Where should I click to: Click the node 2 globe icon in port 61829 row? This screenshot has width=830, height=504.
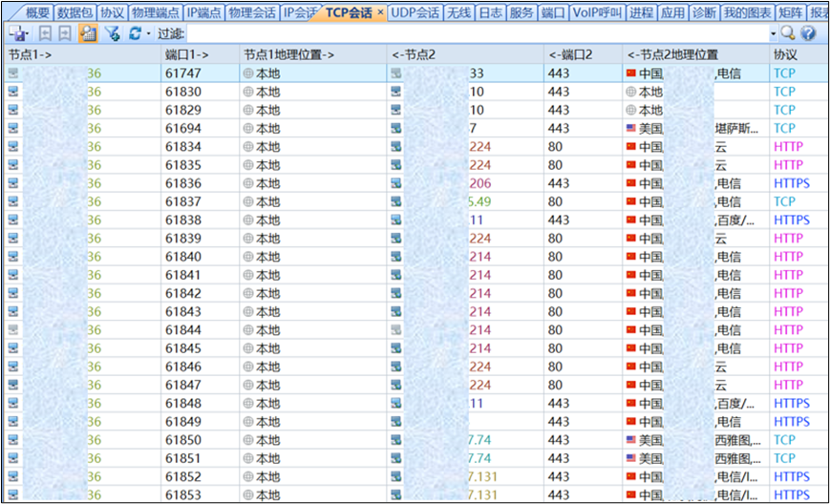[x=631, y=110]
